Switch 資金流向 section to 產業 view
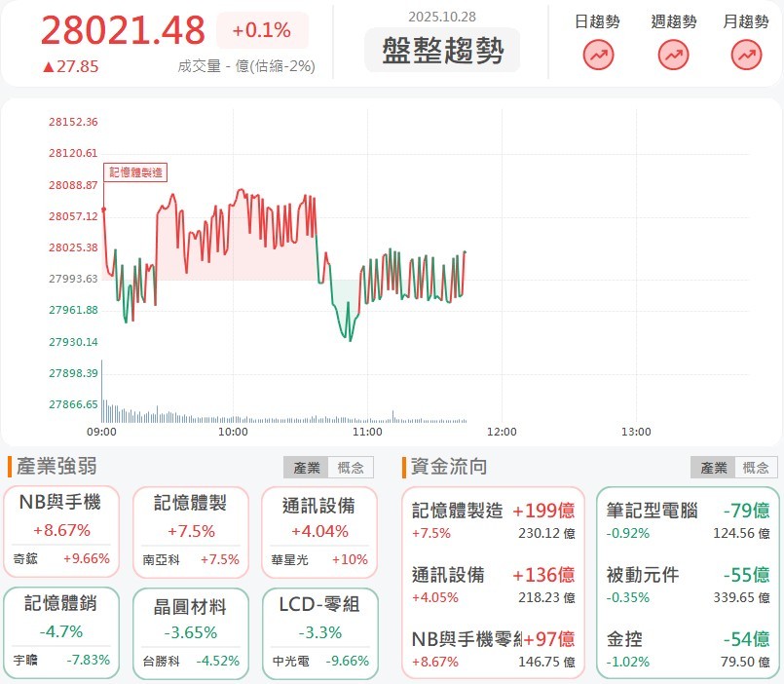The width and height of the screenshot is (784, 684). coord(713,468)
